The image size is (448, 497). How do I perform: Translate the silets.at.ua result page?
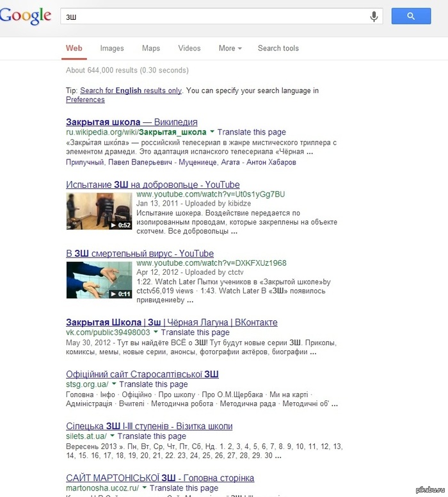pyautogui.click(x=152, y=436)
